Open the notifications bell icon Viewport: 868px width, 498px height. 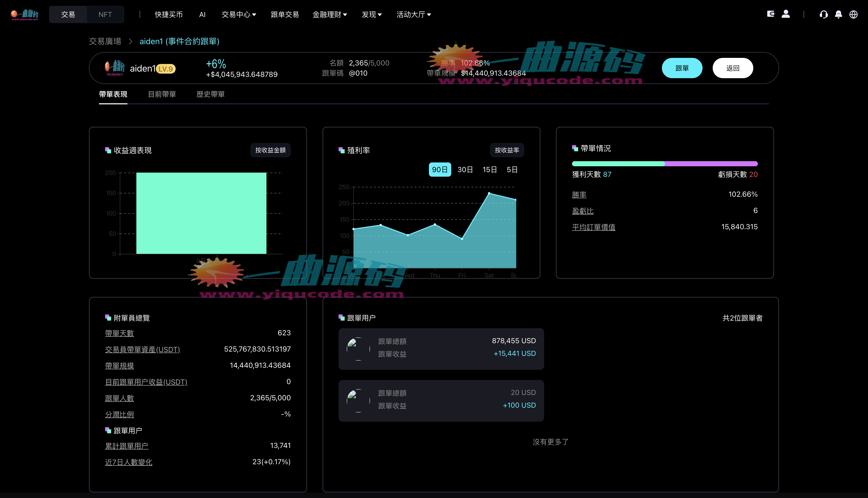(x=838, y=15)
